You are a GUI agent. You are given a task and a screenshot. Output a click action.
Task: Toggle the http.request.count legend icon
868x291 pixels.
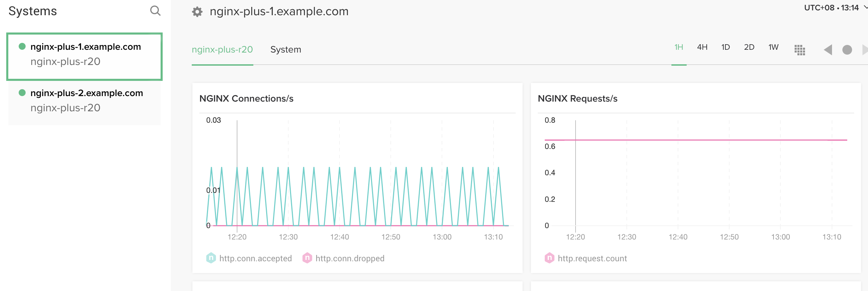[x=549, y=258]
